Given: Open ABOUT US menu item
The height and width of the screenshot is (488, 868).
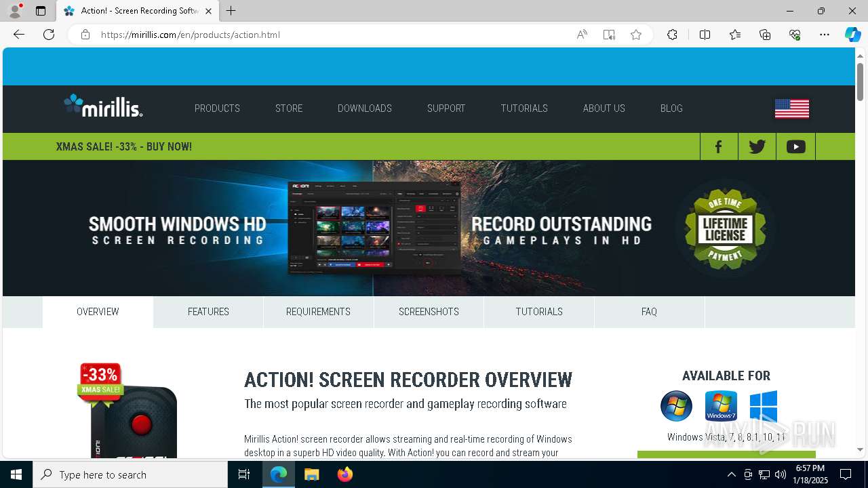Looking at the screenshot, I should coord(604,108).
